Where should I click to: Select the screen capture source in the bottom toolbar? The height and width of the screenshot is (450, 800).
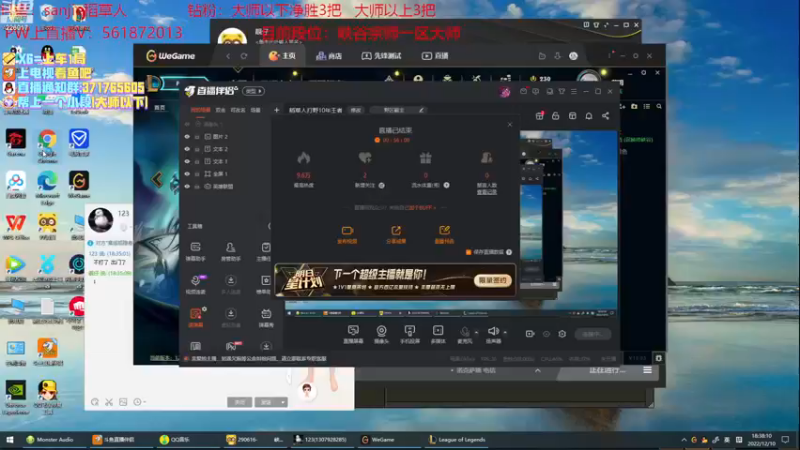pos(353,334)
